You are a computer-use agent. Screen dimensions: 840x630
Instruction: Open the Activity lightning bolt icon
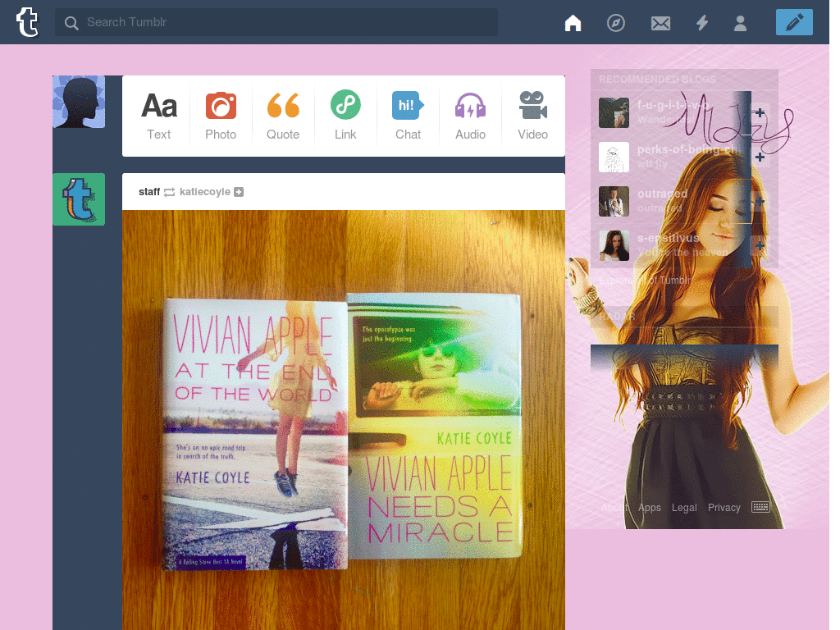coord(702,23)
